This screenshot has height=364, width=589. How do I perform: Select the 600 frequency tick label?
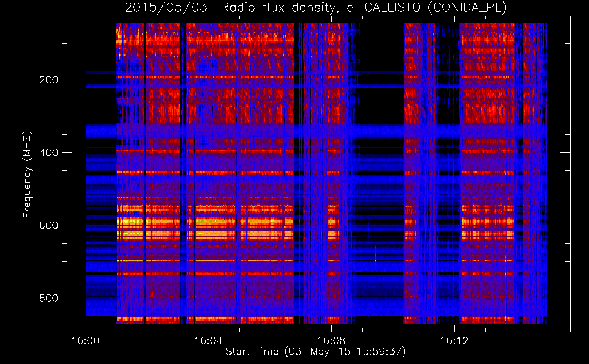tap(49, 225)
